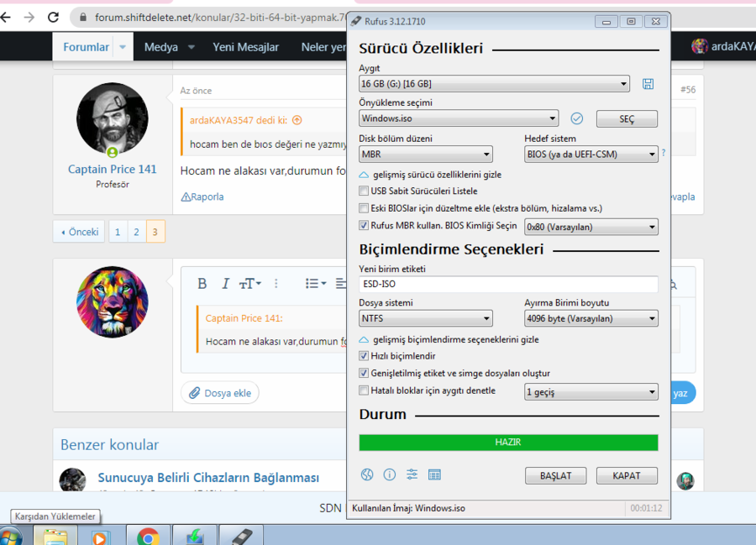Open Hedef sistem BIOS dropdown
Image resolution: width=756 pixels, height=545 pixels.
[x=591, y=155]
